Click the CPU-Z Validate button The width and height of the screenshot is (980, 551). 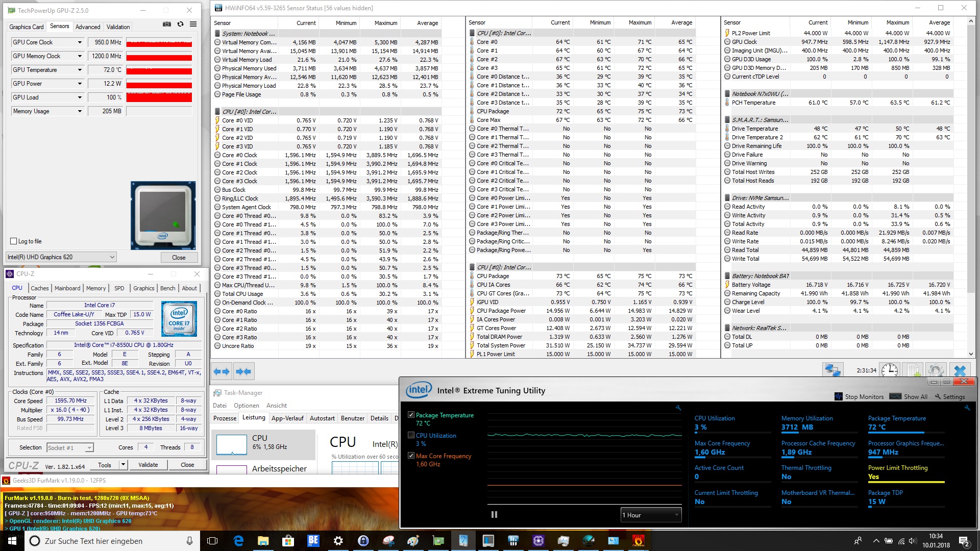[x=148, y=465]
